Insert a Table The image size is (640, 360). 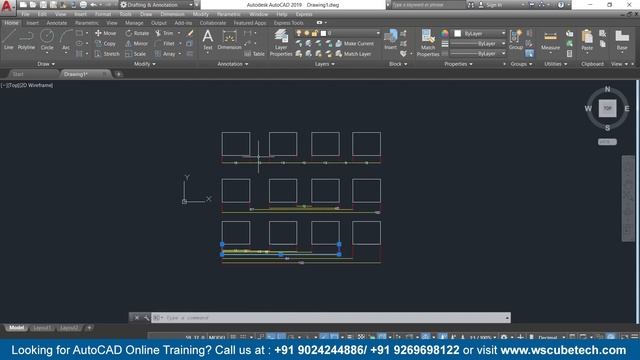coord(254,53)
